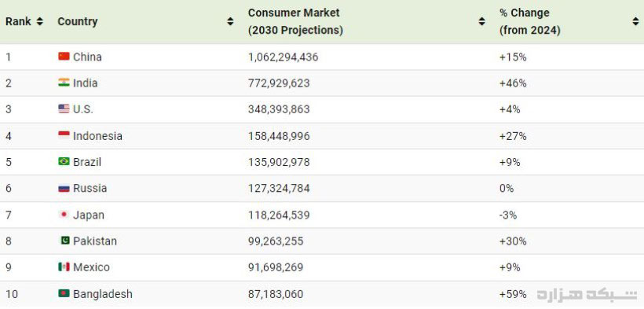
Task: Sort by % Change column arrows
Action: click(x=635, y=21)
